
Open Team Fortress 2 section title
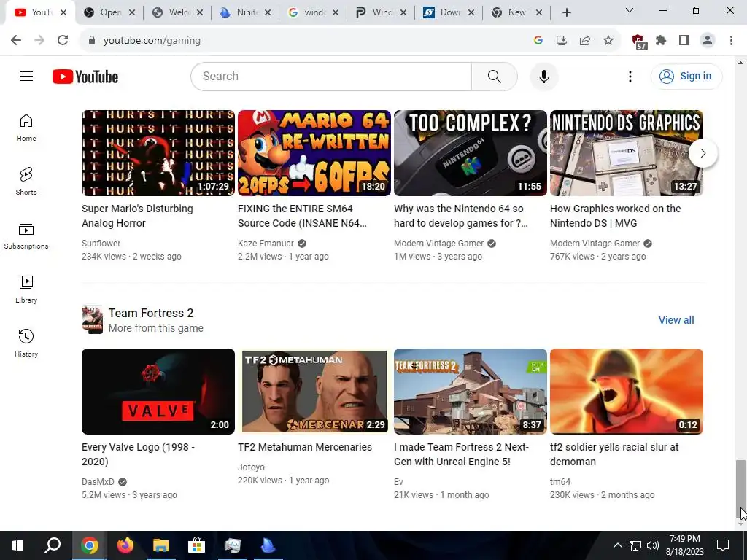151,313
